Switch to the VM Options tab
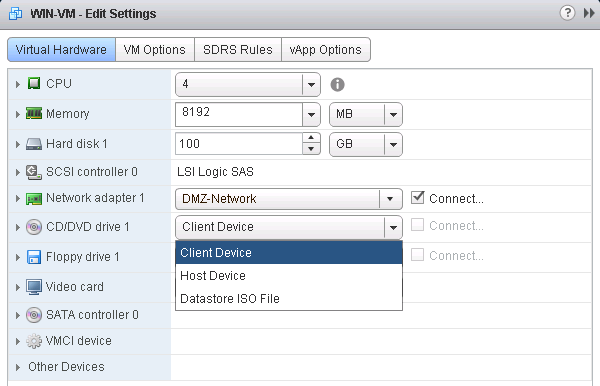 155,50
